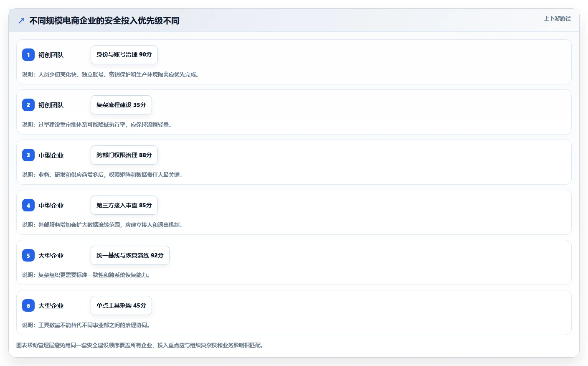The height and width of the screenshot is (366, 588).
Task: Select number badge 2
Action: point(28,105)
